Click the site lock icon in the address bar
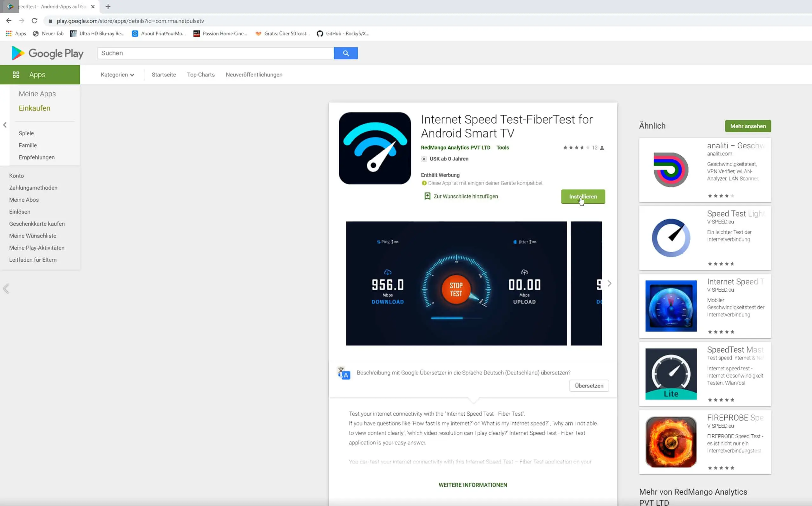This screenshot has height=506, width=812. coord(50,21)
